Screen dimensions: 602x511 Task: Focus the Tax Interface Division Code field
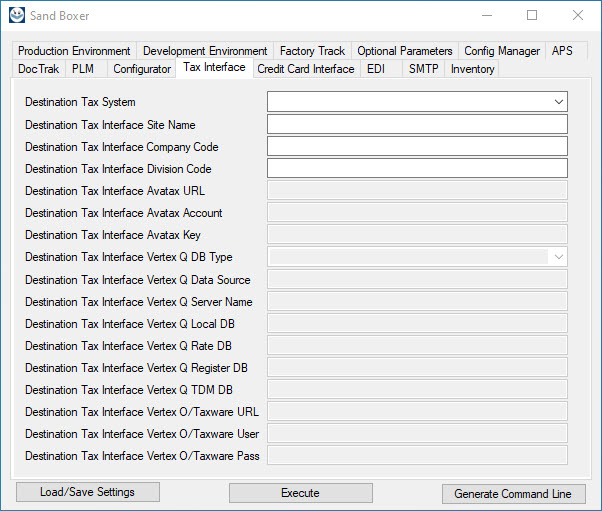click(417, 168)
